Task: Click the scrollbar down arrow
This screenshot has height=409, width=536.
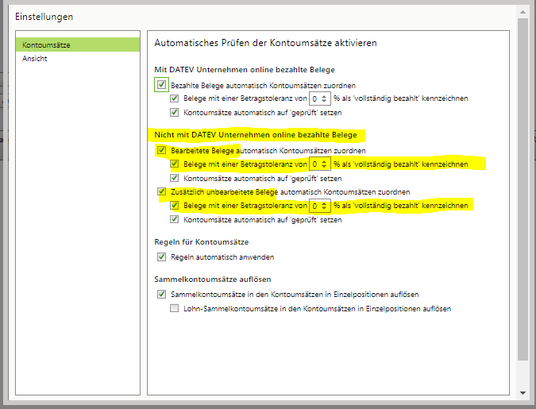Action: (523, 393)
